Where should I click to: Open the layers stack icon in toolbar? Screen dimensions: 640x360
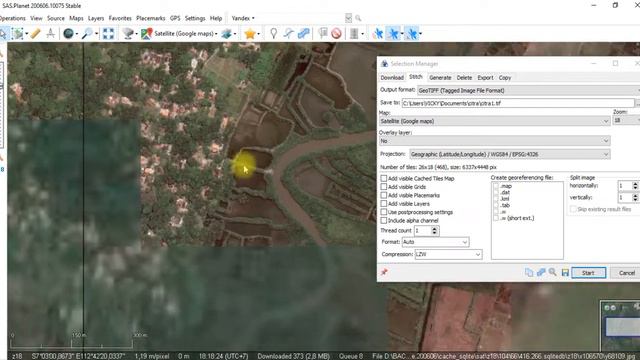(x=227, y=33)
